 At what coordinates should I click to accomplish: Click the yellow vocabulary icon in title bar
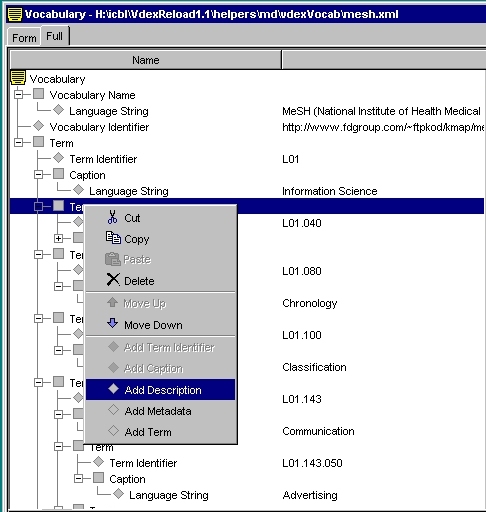15,14
